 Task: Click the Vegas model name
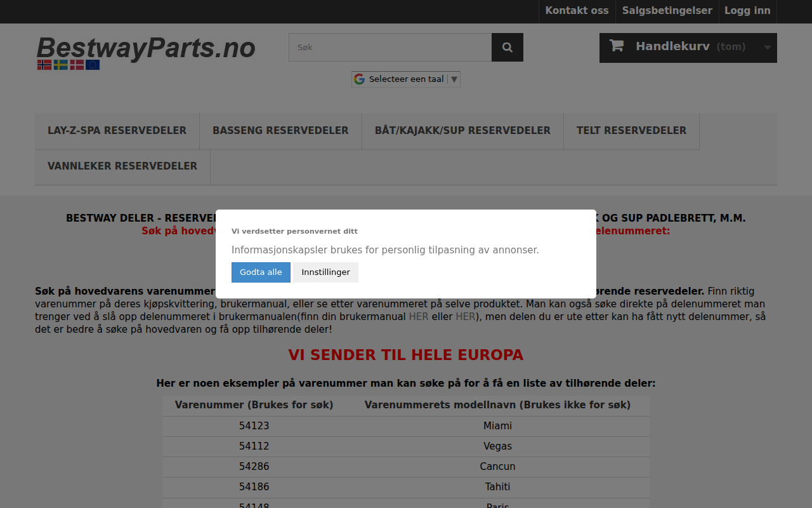point(497,446)
